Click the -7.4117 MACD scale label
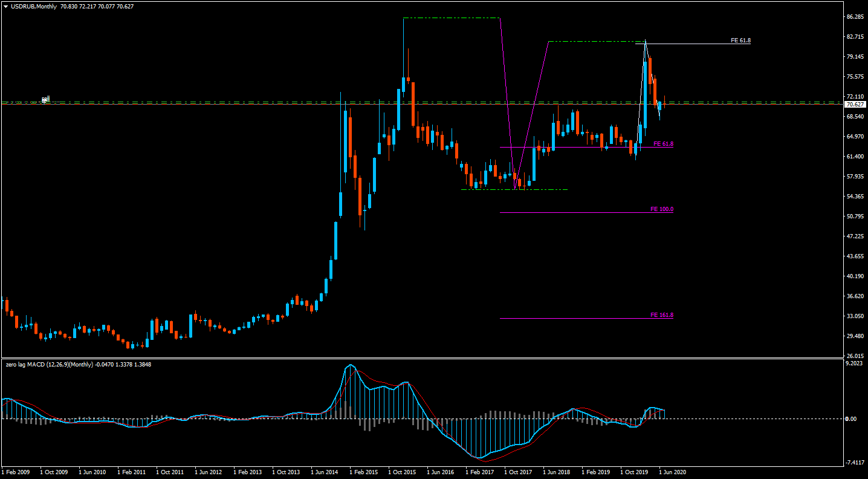The width and height of the screenshot is (868, 479). (855, 463)
